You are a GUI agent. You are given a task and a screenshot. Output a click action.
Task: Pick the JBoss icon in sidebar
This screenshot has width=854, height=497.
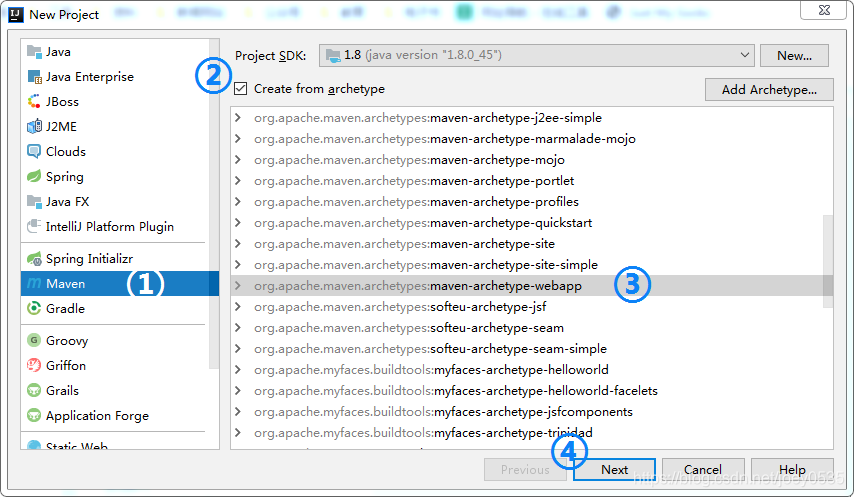pyautogui.click(x=34, y=102)
